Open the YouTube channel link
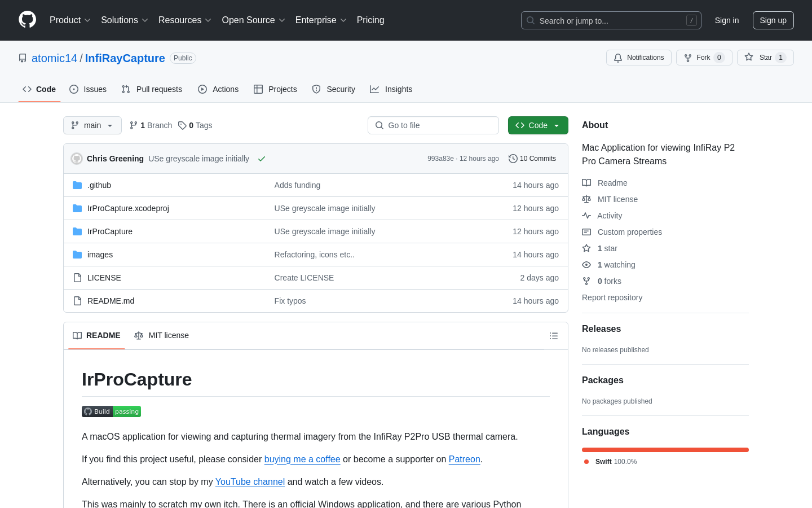Viewport: 812px width, 508px height. pyautogui.click(x=250, y=481)
